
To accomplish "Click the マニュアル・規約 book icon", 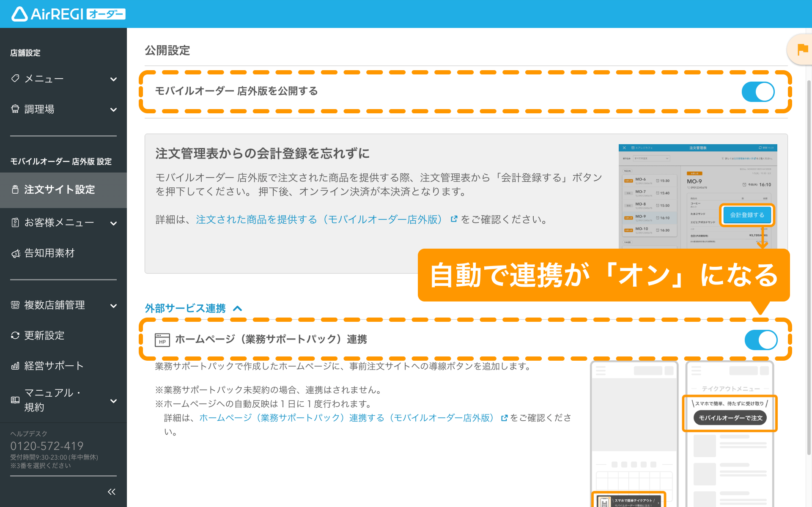I will click(15, 400).
